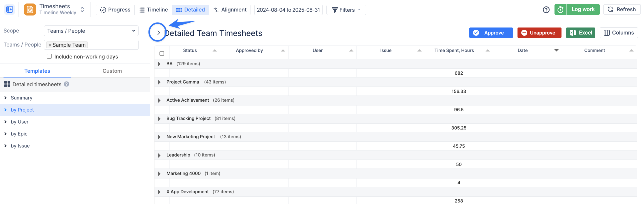Expand the X App Development group
The image size is (644, 204).
tap(159, 192)
